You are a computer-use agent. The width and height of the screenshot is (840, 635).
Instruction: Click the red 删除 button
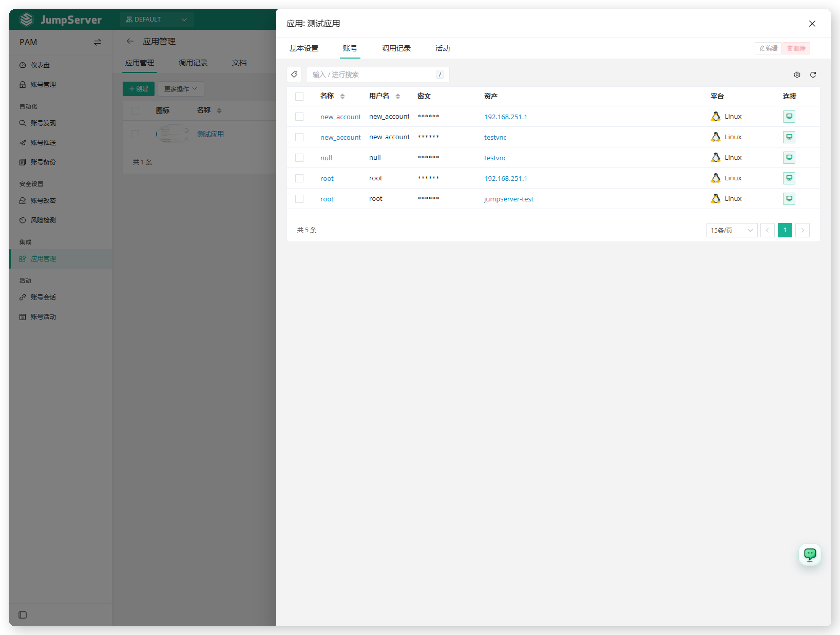point(796,48)
